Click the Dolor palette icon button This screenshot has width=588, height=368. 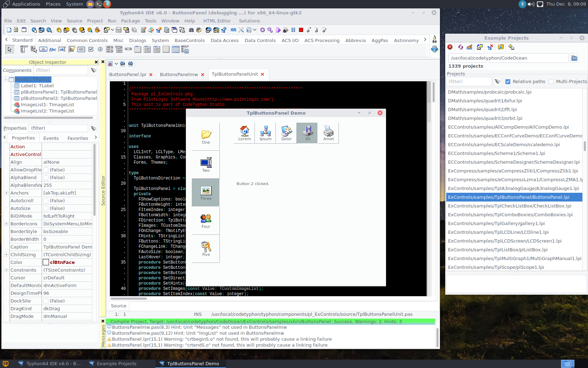tap(286, 133)
